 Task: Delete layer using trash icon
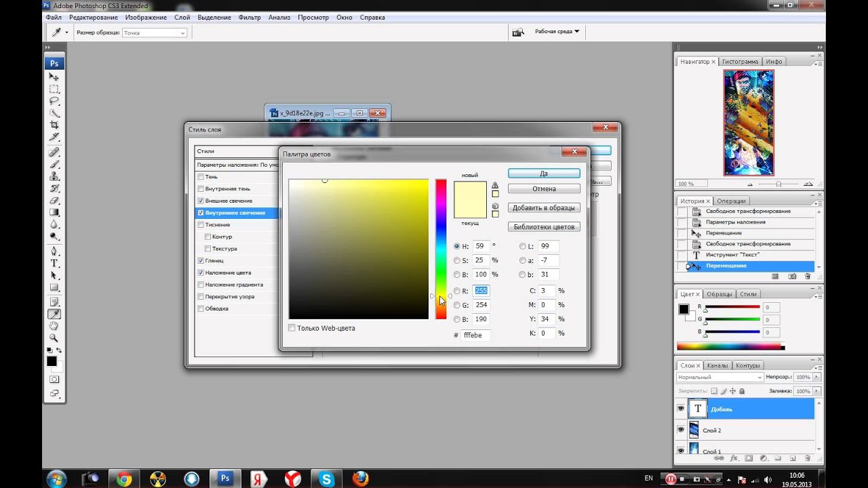click(x=807, y=458)
